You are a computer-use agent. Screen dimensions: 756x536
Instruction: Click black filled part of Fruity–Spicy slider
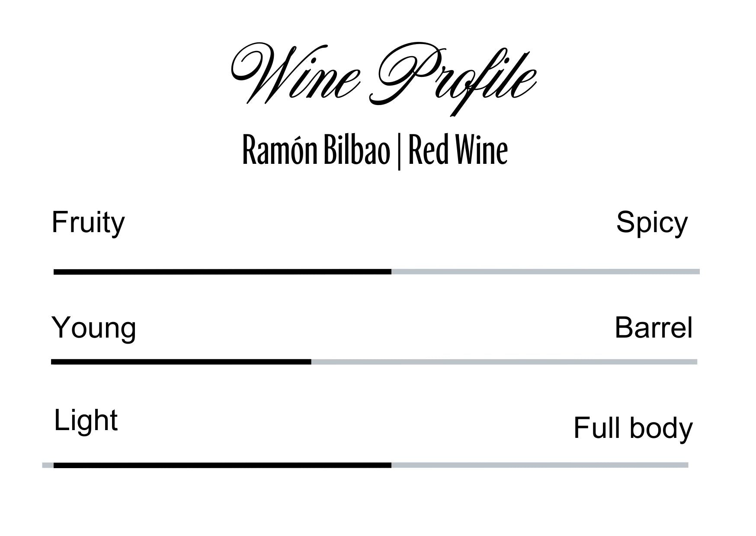(x=222, y=272)
